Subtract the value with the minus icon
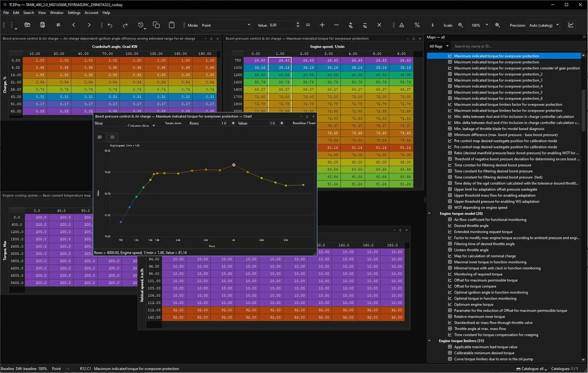This screenshot has height=373, width=588. (336, 25)
